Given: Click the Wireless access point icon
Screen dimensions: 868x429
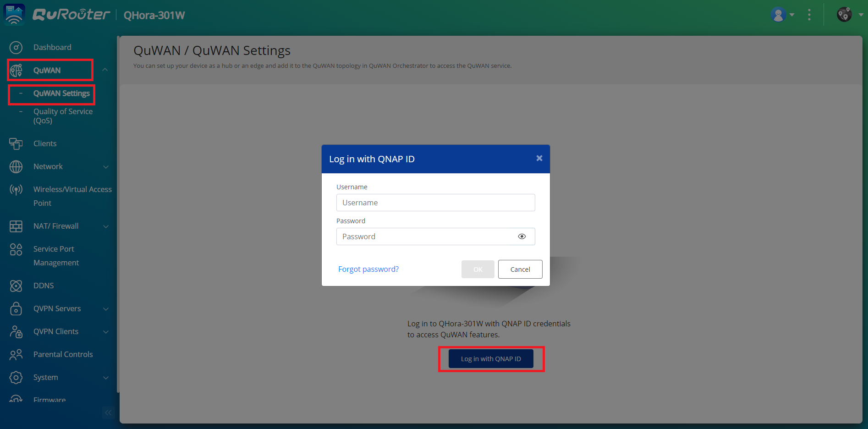Looking at the screenshot, I should coord(16,189).
